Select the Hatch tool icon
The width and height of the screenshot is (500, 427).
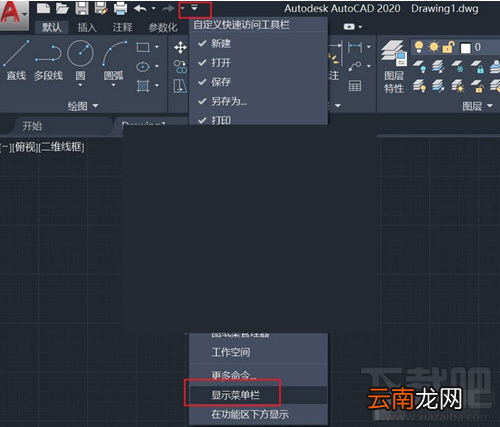143,86
